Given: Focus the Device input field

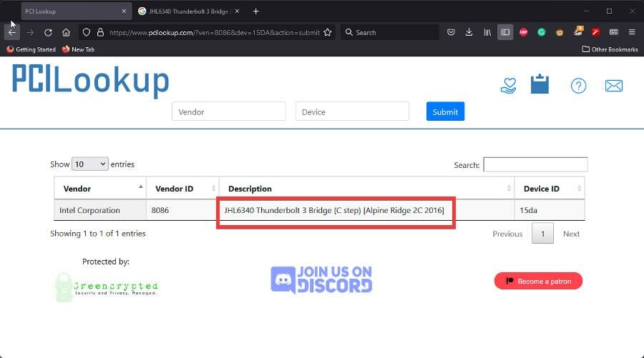Looking at the screenshot, I should click(x=352, y=111).
